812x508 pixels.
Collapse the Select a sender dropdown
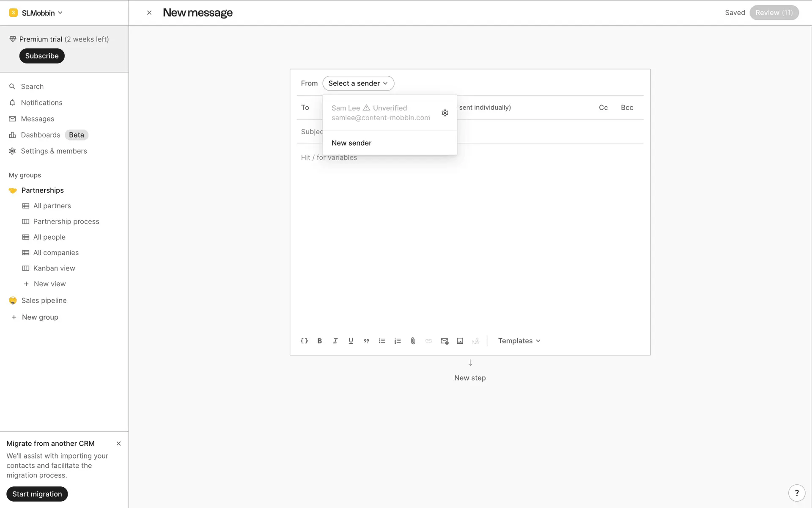pyautogui.click(x=358, y=83)
